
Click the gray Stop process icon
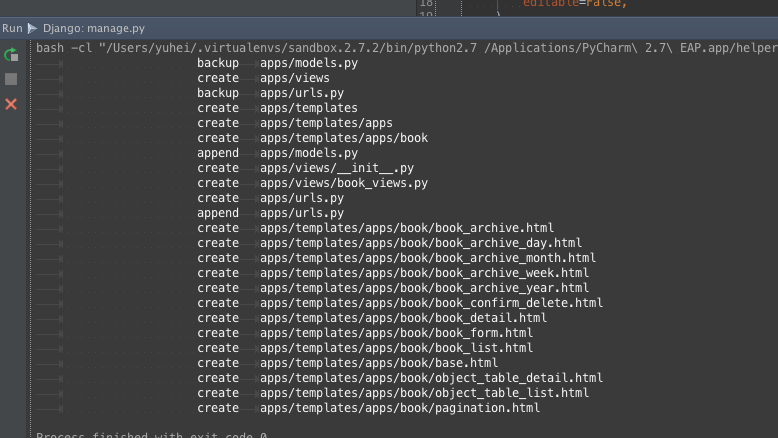coord(11,79)
